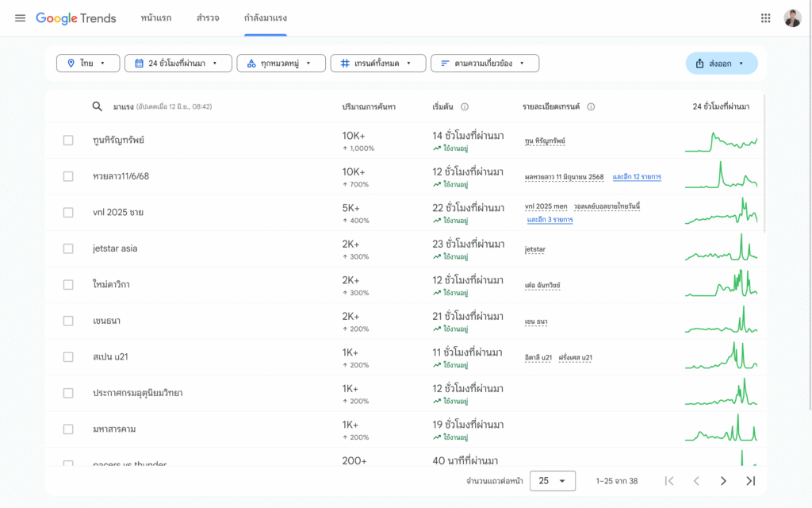Screen dimensions: 812x508
Task: Switch to the สำรวจ tab
Action: click(x=208, y=18)
